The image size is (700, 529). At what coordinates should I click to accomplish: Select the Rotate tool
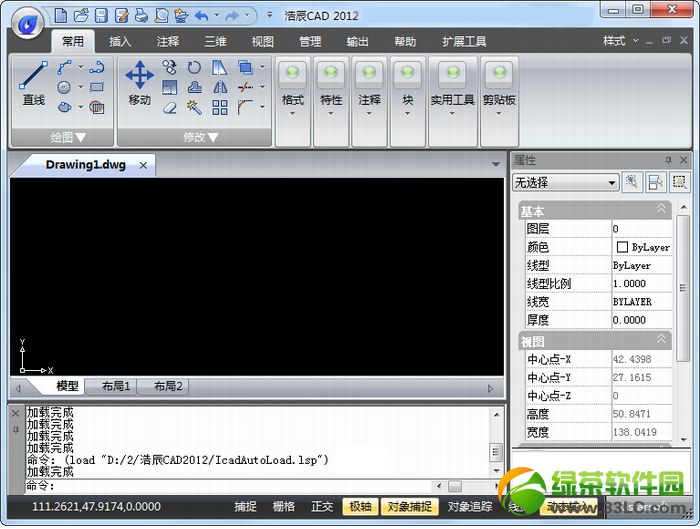tap(194, 67)
